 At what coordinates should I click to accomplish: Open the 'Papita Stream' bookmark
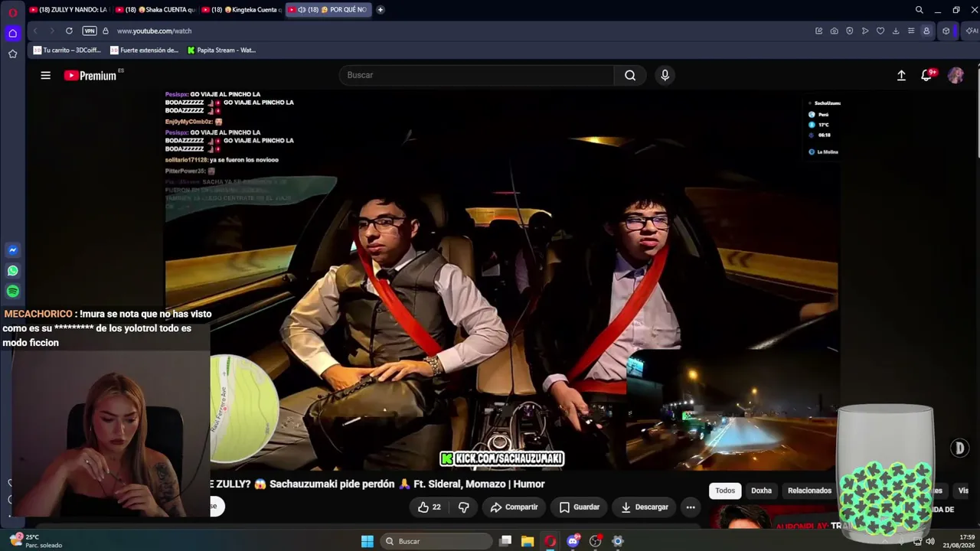point(221,51)
